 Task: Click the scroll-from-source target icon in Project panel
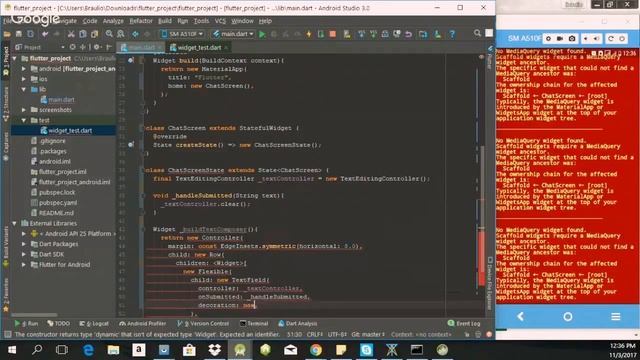73,47
